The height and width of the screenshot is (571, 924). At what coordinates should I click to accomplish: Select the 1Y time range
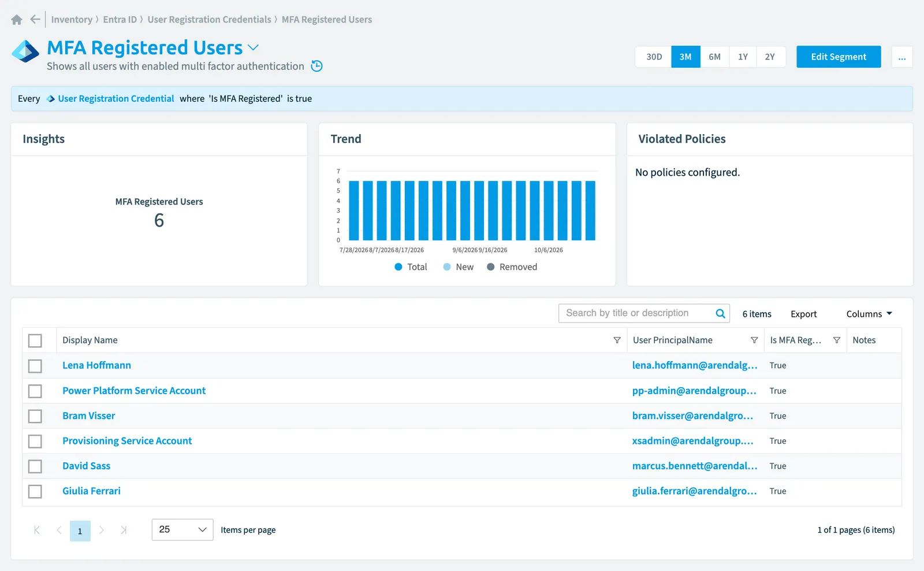[743, 57]
